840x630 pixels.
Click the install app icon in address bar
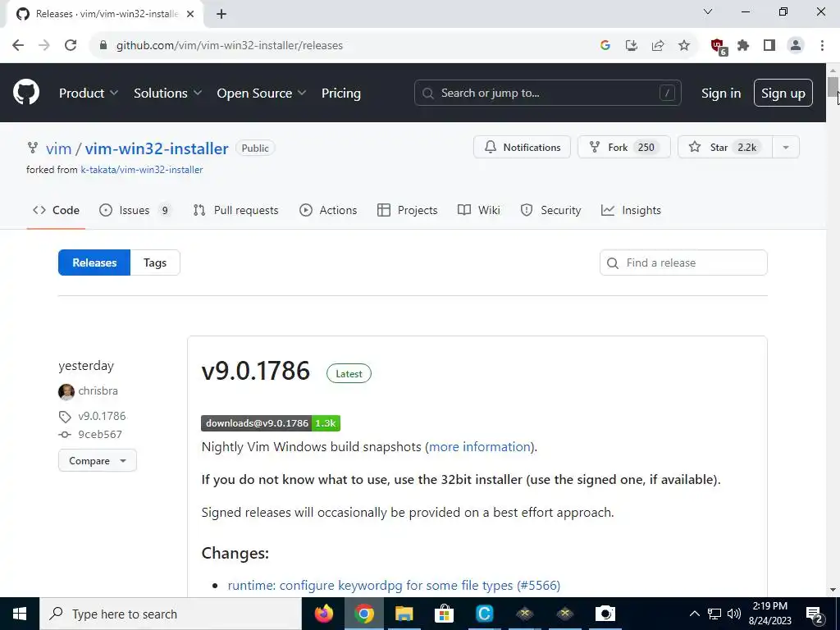click(632, 46)
